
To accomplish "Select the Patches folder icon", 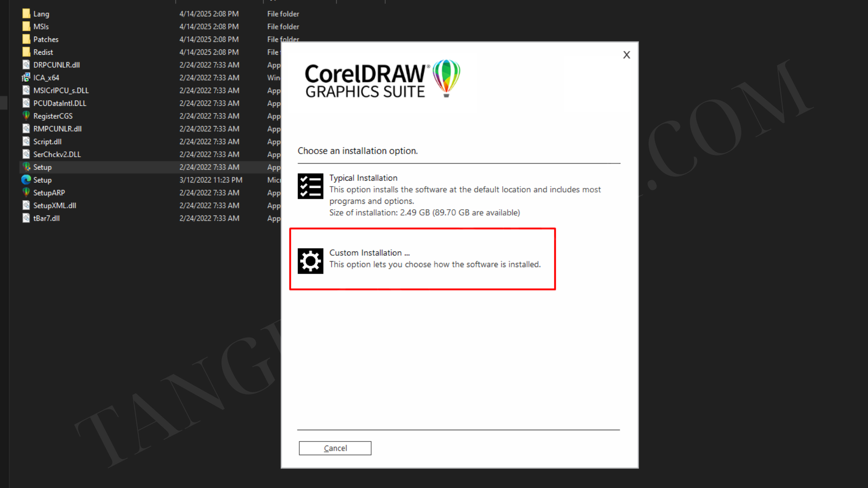I will tap(26, 39).
